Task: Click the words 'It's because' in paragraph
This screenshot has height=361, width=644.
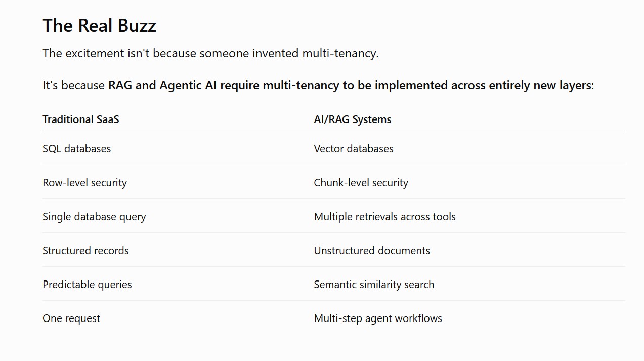Action: [x=73, y=85]
